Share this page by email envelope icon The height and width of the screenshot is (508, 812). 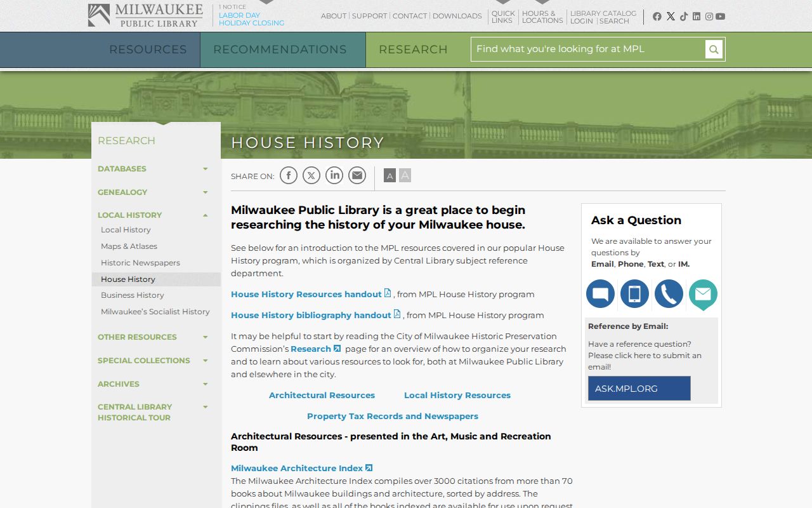357,175
